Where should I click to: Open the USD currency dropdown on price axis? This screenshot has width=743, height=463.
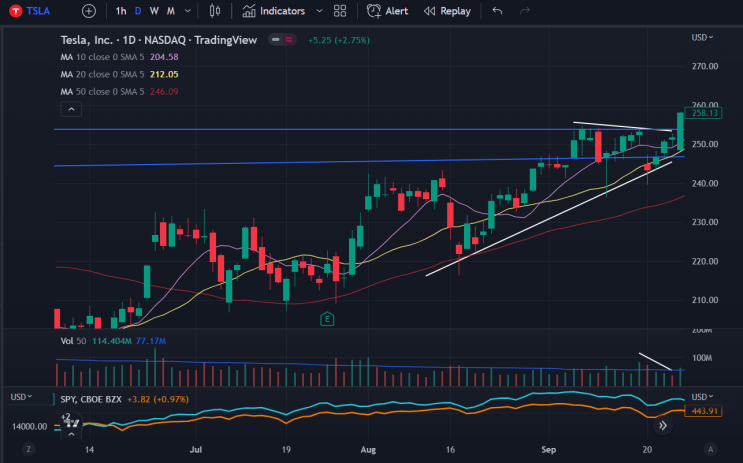pos(702,37)
